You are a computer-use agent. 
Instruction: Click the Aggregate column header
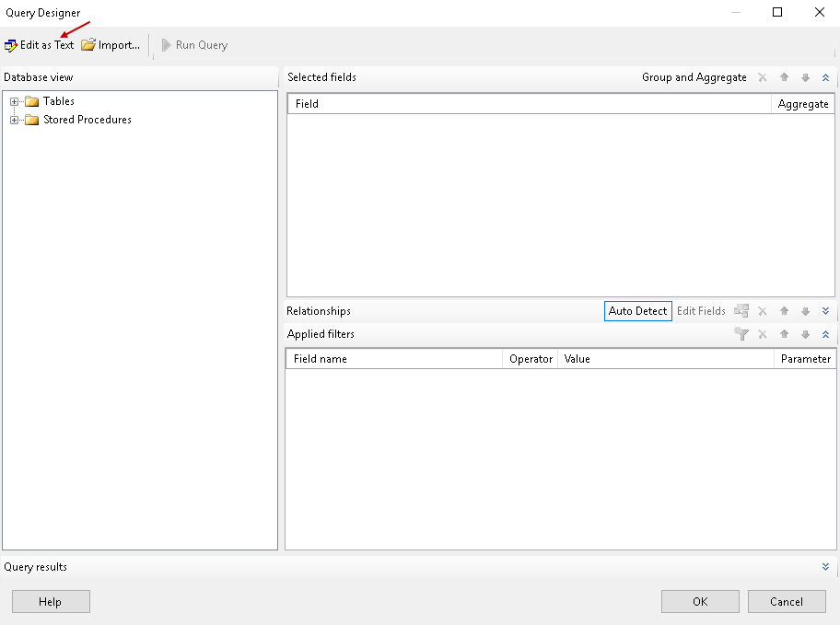tap(802, 104)
